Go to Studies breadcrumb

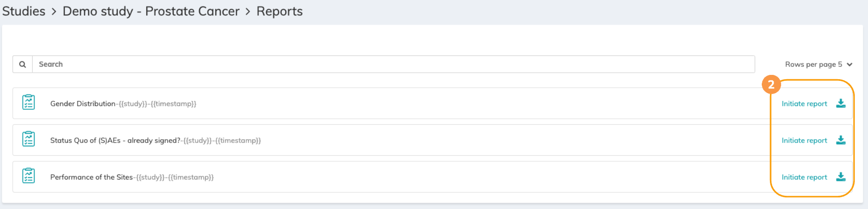tap(24, 11)
